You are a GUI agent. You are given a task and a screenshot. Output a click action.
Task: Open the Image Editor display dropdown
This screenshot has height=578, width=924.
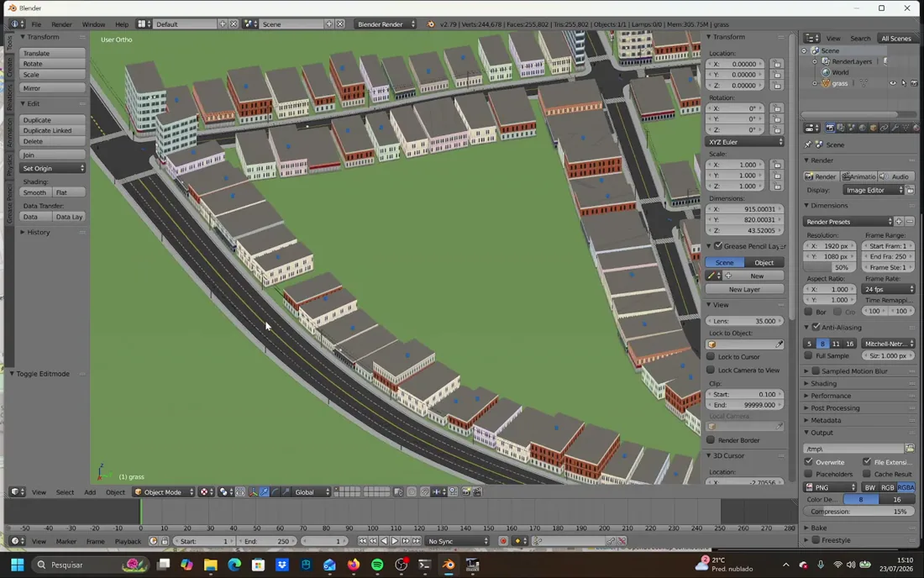[x=873, y=191]
